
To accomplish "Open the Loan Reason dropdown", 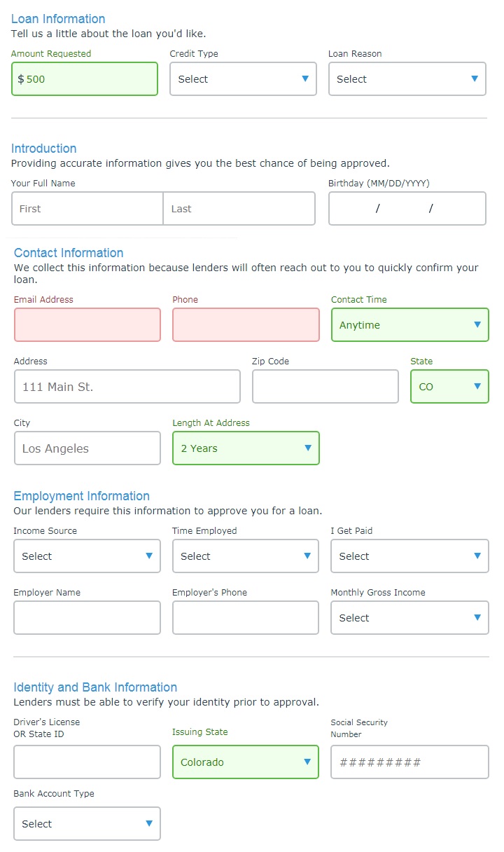I will pos(407,79).
